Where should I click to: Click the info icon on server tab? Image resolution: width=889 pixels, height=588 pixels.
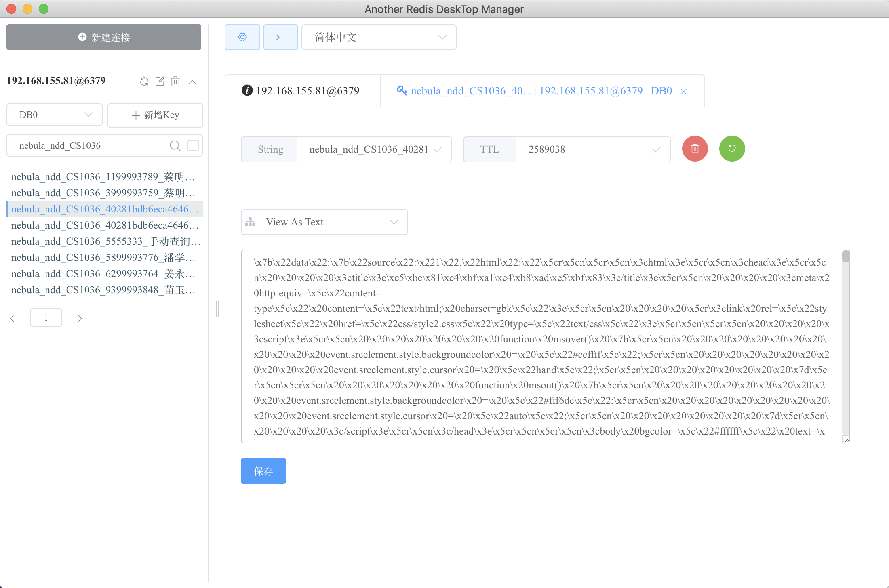(x=247, y=90)
